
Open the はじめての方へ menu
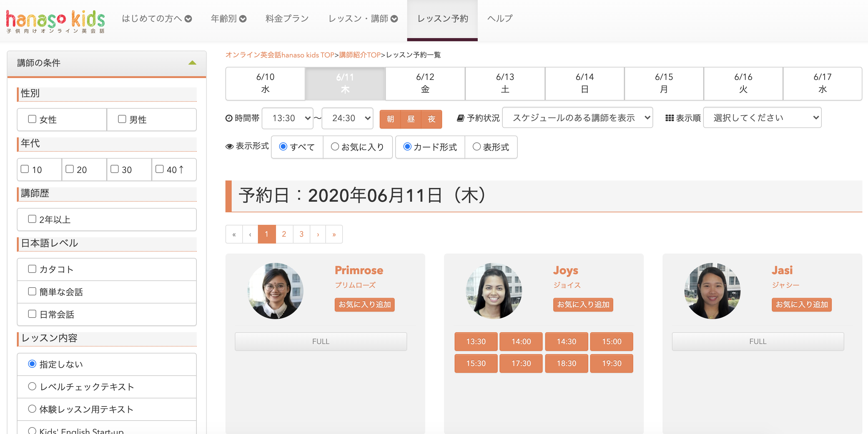click(x=157, y=18)
